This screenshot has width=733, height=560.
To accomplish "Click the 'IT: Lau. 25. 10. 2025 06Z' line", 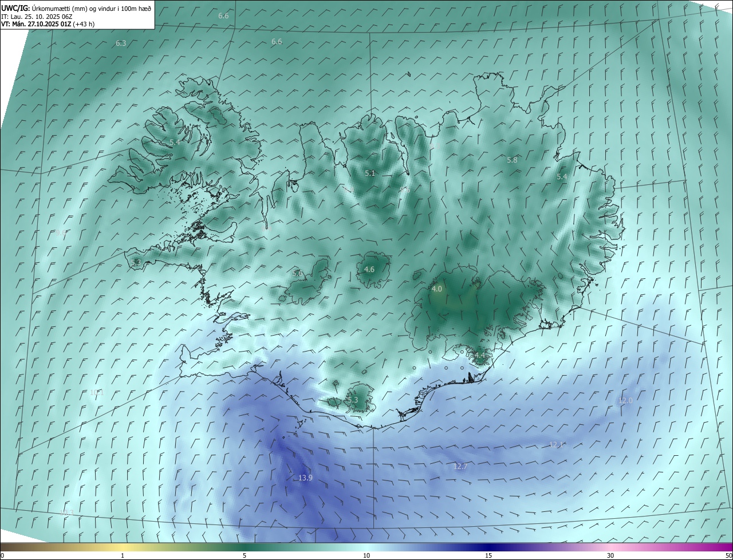I will (36, 17).
